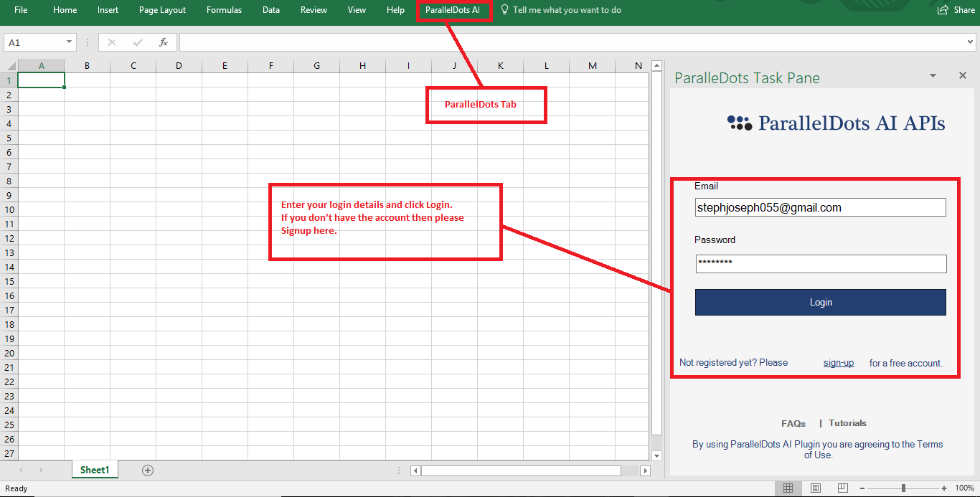
Task: Click horizontal scrollbar left arrow
Action: pyautogui.click(x=415, y=470)
